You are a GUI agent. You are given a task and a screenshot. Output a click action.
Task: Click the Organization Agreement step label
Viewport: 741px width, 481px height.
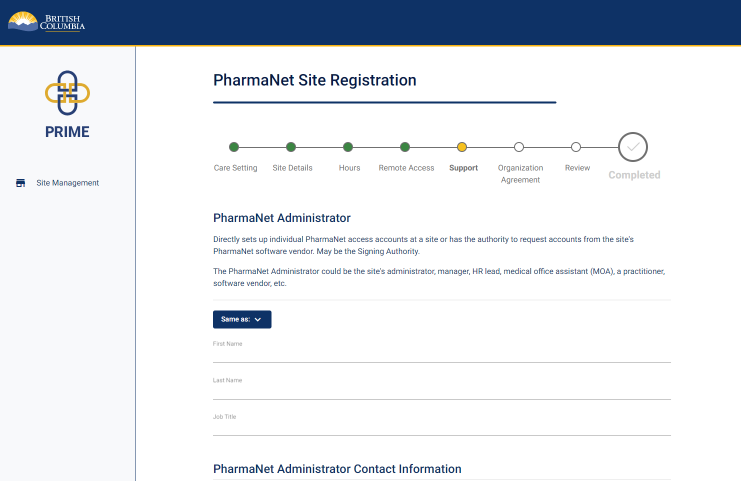520,174
